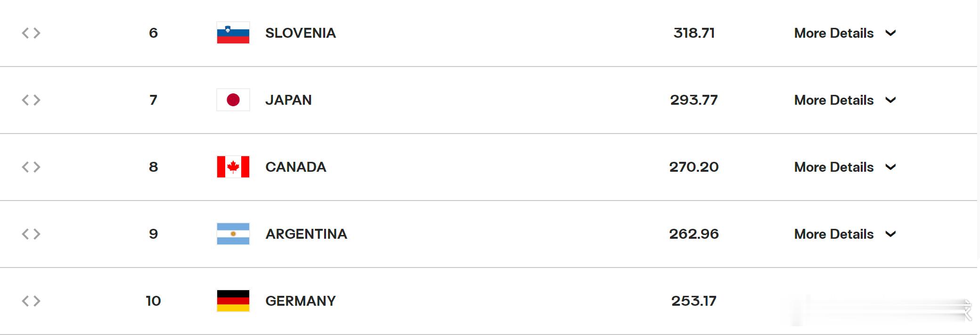Click the rank-change arrows icon beside Slovenia
Viewport: 980px width, 335px height.
pos(31,33)
